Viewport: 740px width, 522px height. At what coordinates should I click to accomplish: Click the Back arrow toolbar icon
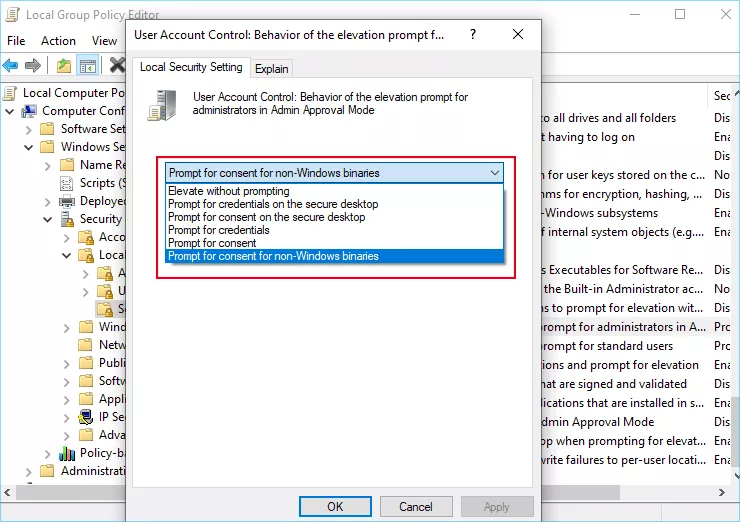tap(10, 65)
